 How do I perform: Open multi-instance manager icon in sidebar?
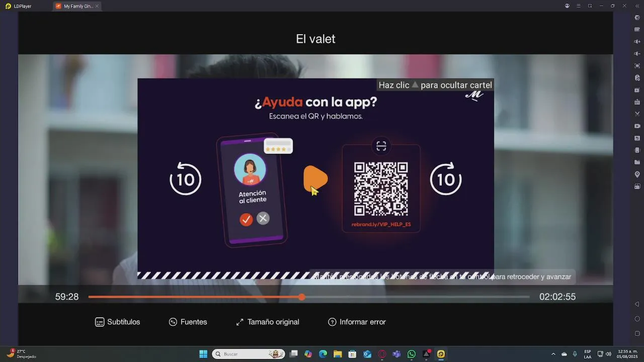click(637, 90)
